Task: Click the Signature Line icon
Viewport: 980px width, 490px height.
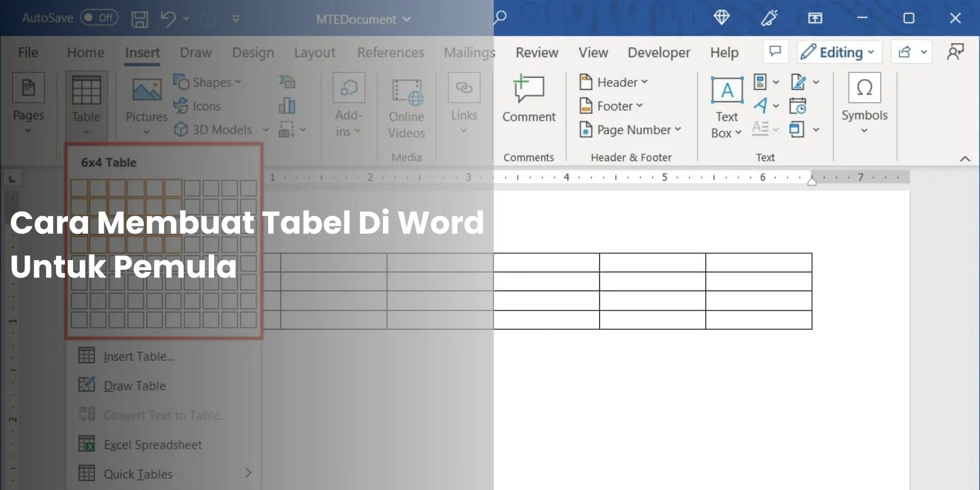Action: pos(798,82)
